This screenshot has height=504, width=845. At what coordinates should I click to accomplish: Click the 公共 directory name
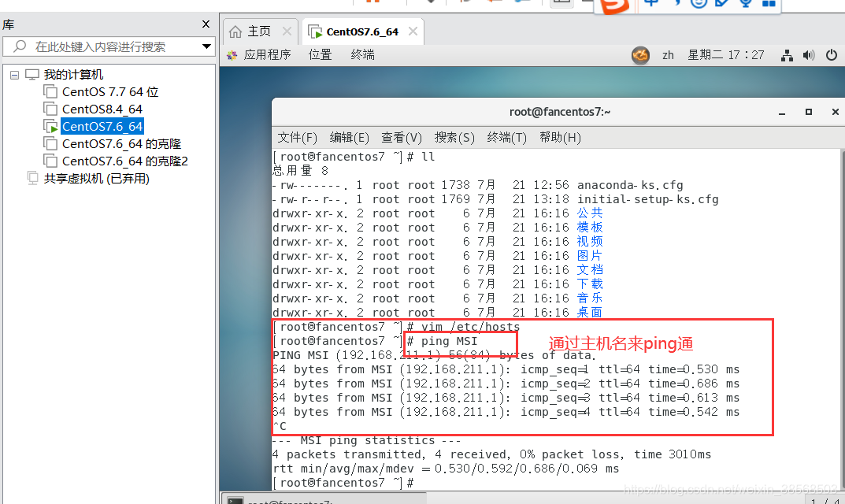pyautogui.click(x=590, y=213)
